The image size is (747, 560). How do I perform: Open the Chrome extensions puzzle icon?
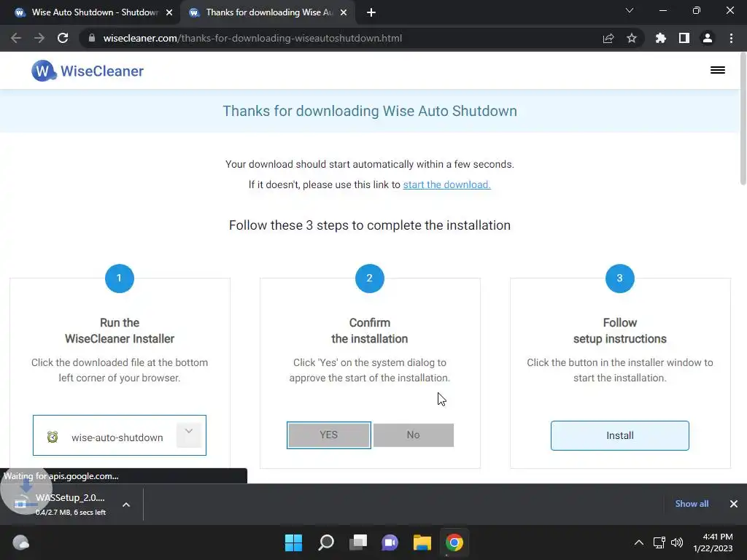(661, 38)
